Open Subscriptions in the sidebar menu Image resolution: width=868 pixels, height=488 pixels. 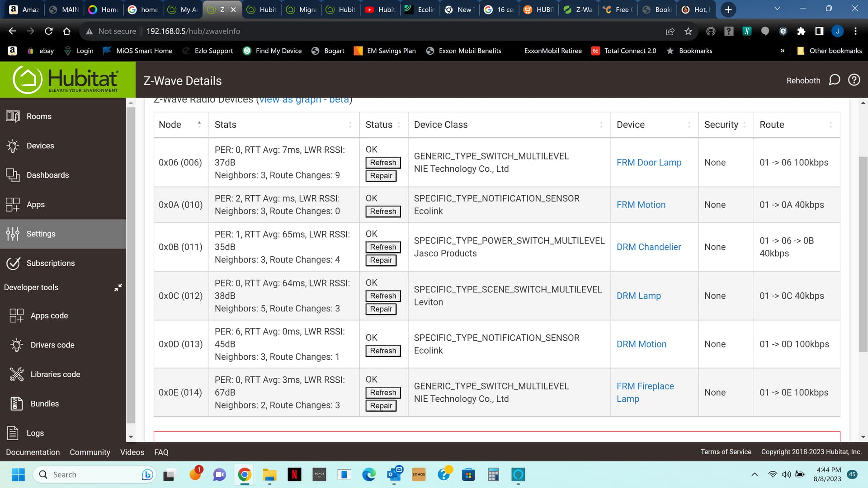point(50,263)
